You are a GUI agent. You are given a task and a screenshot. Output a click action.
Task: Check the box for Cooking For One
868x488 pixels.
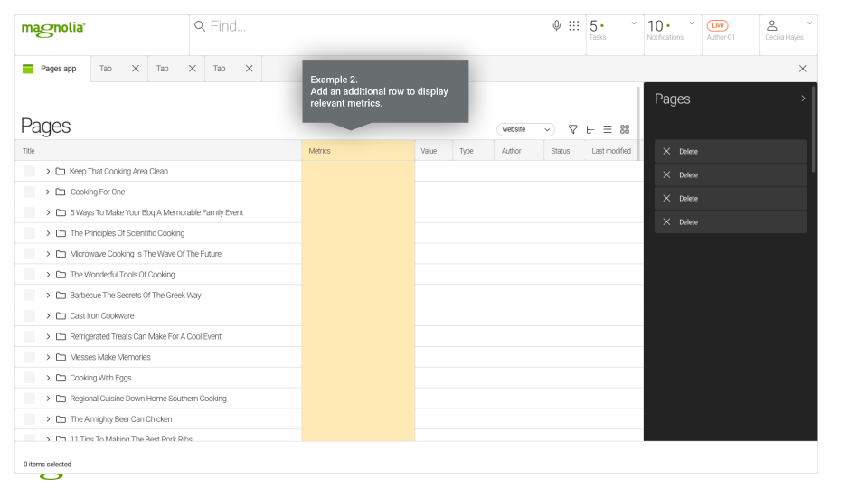[x=30, y=192]
